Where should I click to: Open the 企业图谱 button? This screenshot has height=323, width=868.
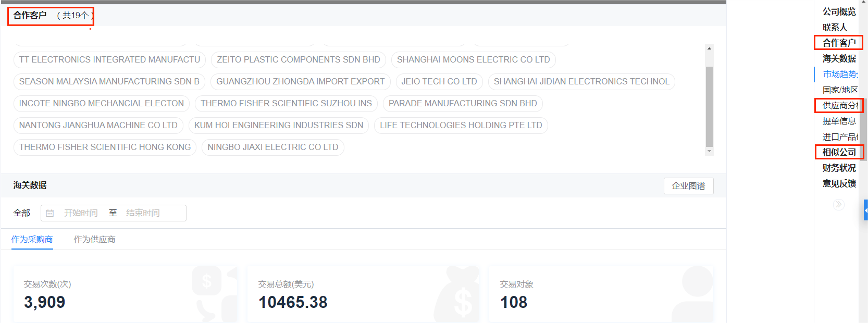point(688,186)
